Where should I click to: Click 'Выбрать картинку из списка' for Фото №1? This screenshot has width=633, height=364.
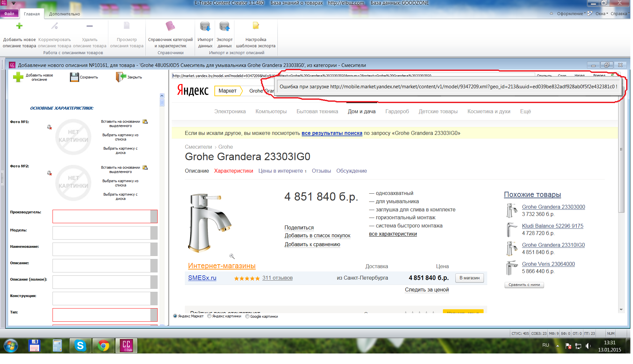pyautogui.click(x=120, y=137)
